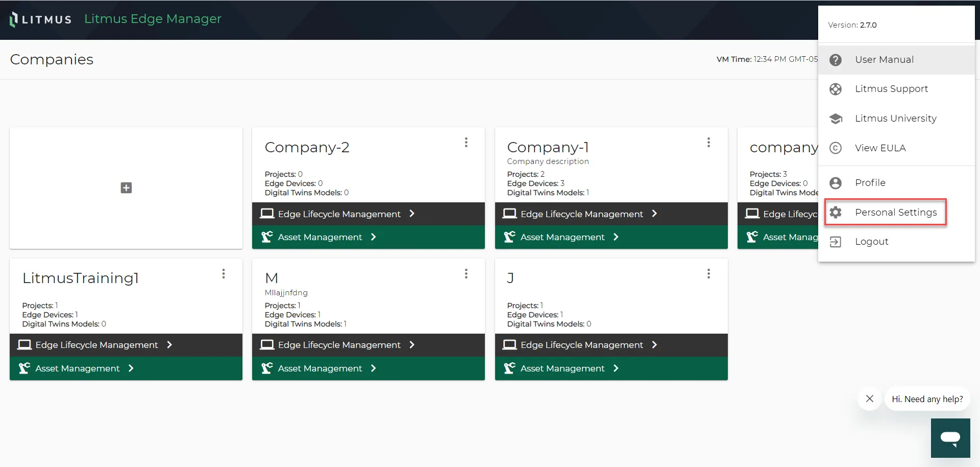Click the Litmus Edge Manager title
This screenshot has width=980, height=467.
coord(153,19)
